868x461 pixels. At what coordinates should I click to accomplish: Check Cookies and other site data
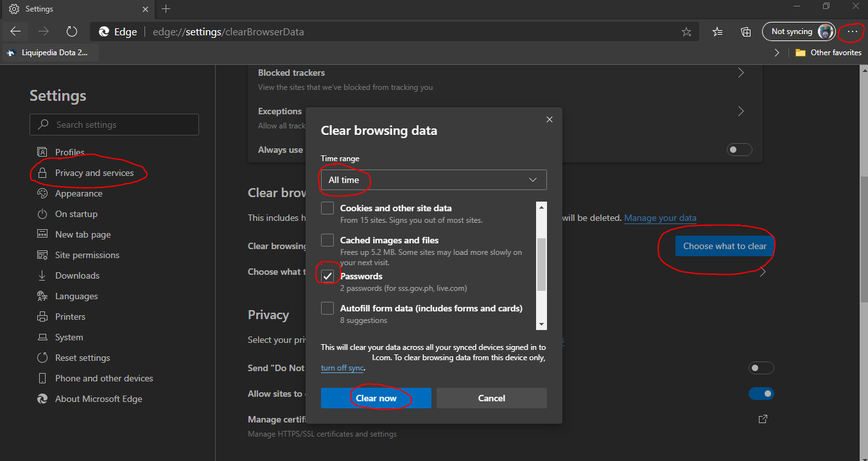(327, 208)
